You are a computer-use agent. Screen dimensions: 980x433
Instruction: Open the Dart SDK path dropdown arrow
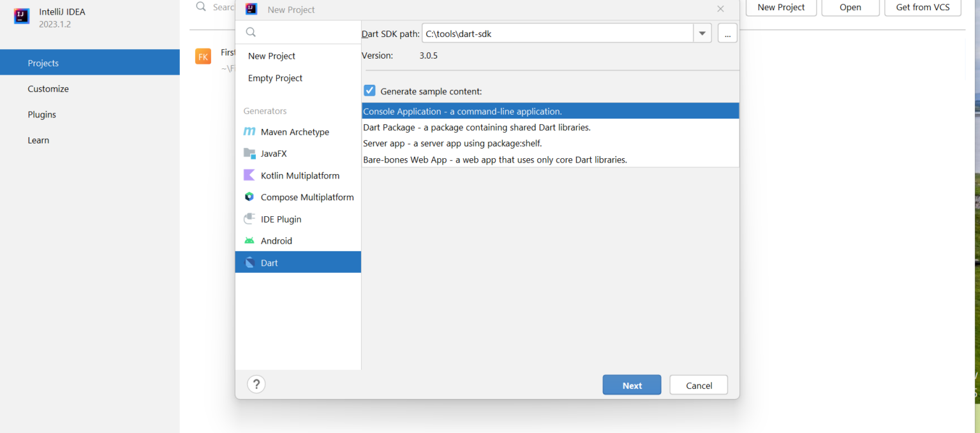(x=702, y=33)
